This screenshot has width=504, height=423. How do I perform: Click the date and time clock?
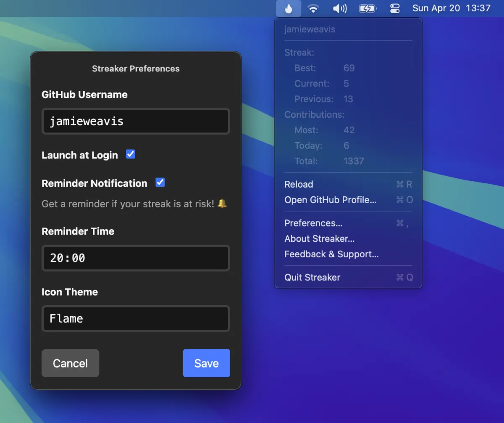(x=451, y=8)
